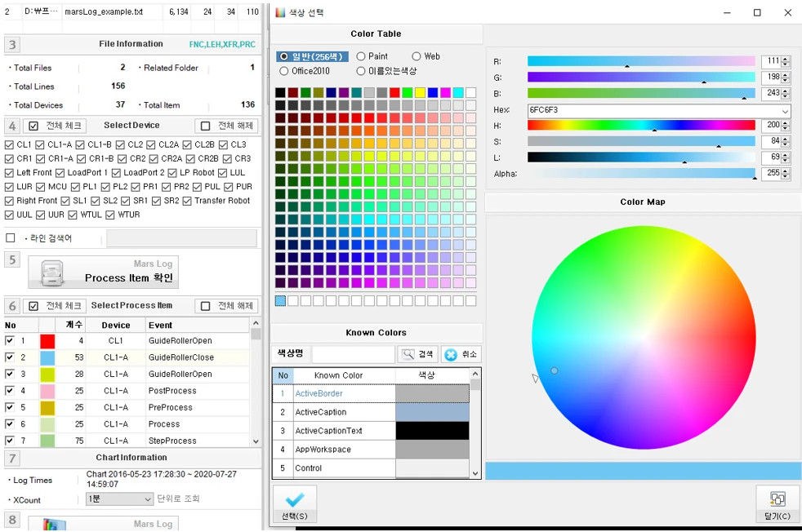
Task: Click the light blue swatch for row 2
Action: 47,357
